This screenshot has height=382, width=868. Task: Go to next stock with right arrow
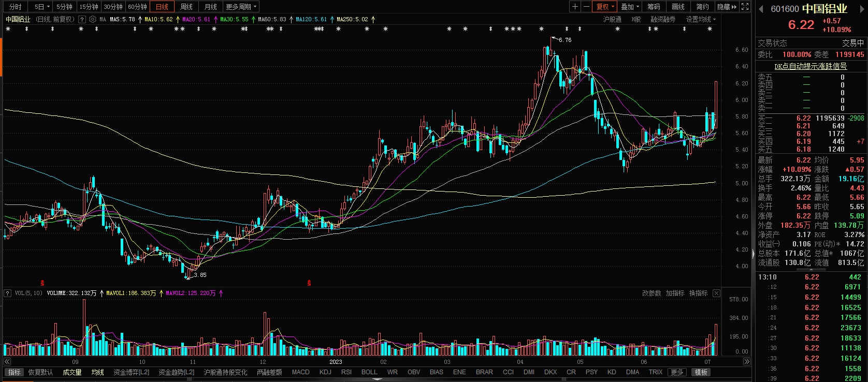coord(861,9)
